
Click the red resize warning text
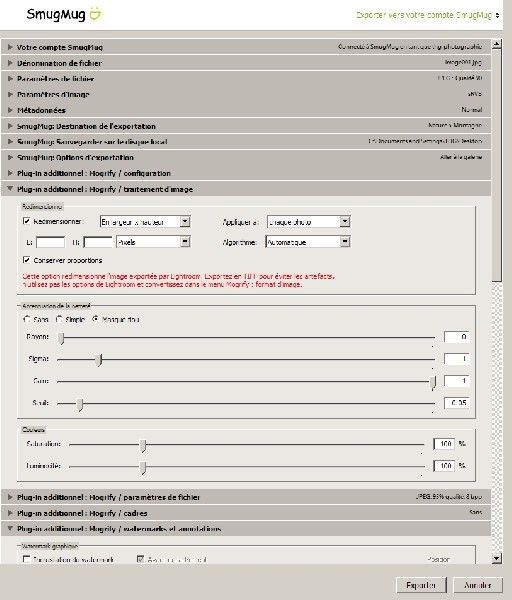click(x=178, y=280)
